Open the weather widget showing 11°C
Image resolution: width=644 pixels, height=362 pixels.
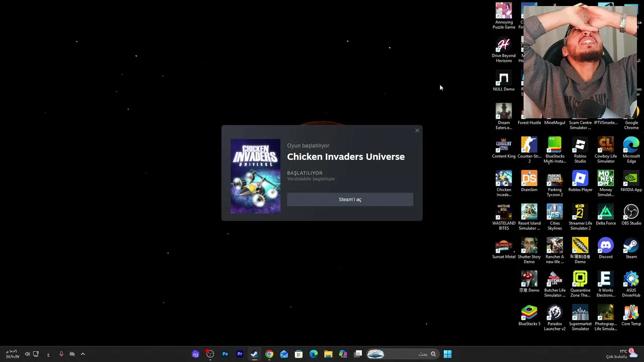[622, 354]
